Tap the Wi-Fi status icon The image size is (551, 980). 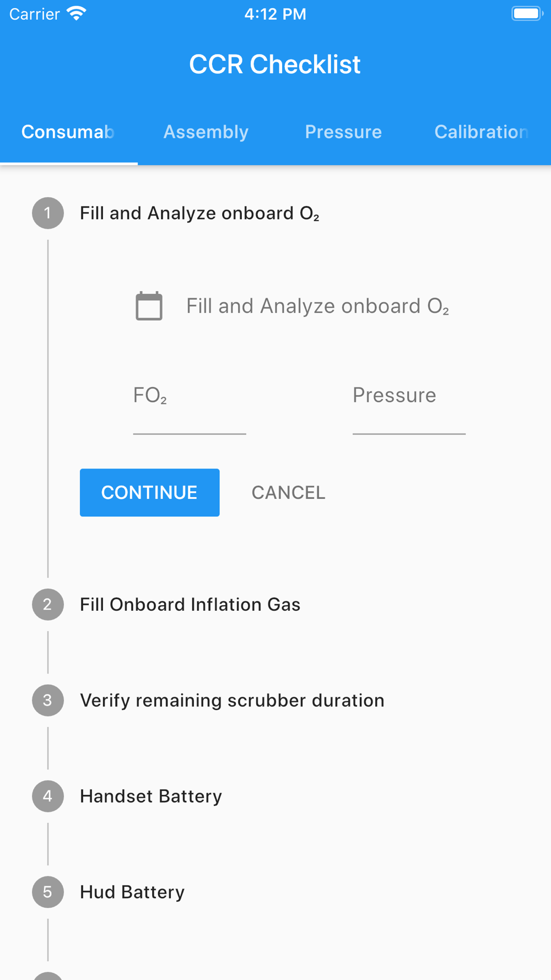tap(77, 14)
